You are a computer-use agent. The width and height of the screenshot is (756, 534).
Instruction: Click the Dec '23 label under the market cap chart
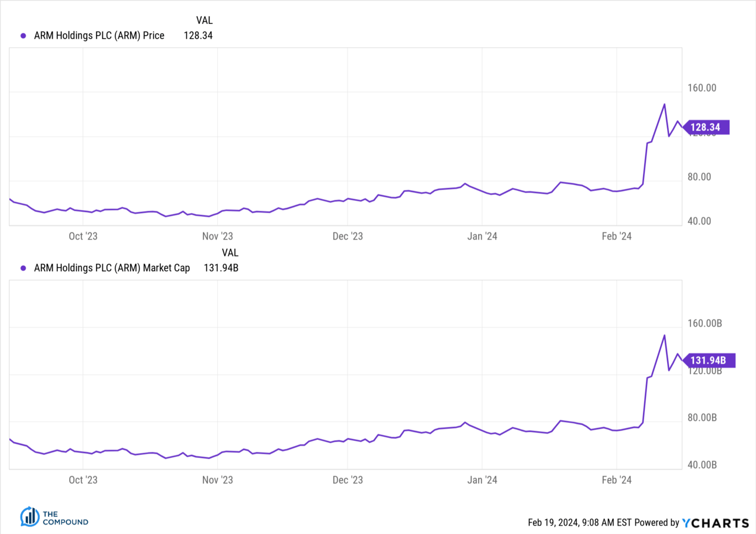(x=348, y=480)
